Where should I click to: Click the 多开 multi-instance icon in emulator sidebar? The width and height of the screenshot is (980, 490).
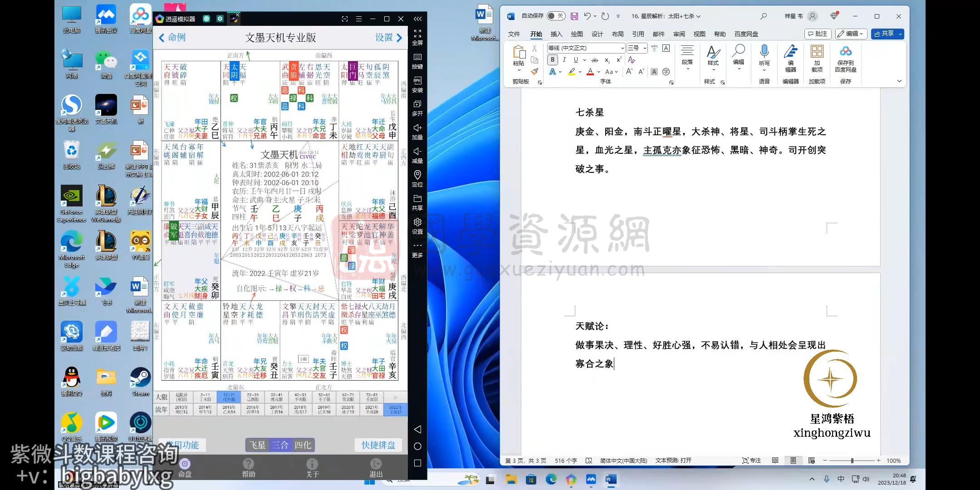tap(417, 108)
